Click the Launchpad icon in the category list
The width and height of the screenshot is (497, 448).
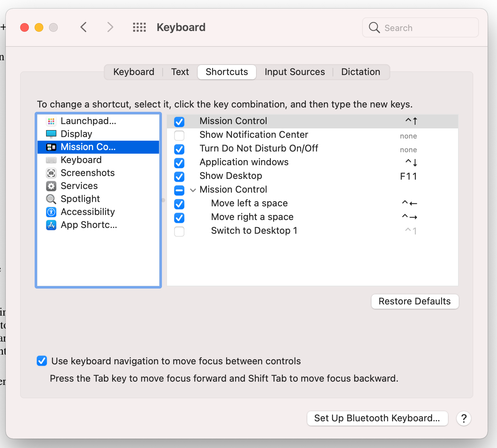point(51,121)
